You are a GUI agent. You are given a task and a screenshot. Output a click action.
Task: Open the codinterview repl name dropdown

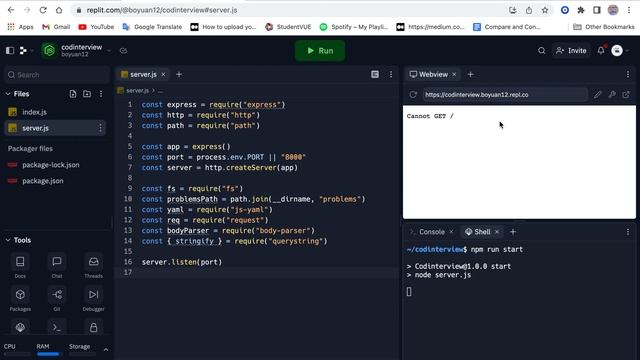109,51
